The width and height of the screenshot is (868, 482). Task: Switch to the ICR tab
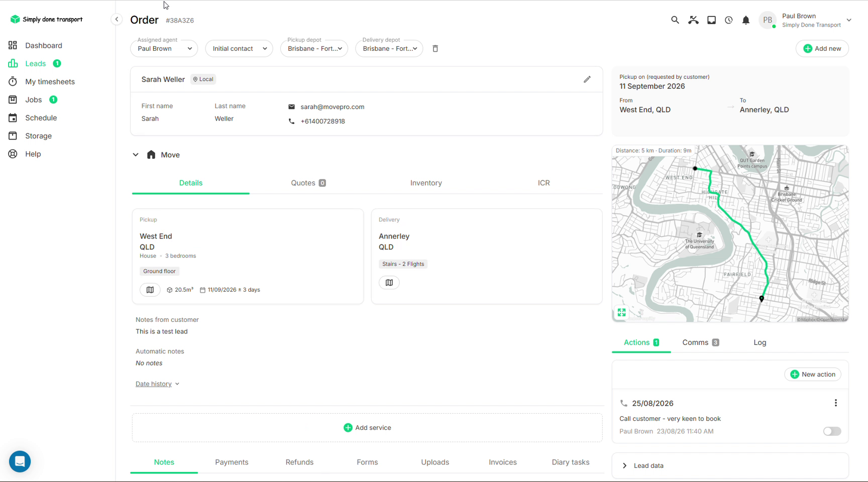544,183
